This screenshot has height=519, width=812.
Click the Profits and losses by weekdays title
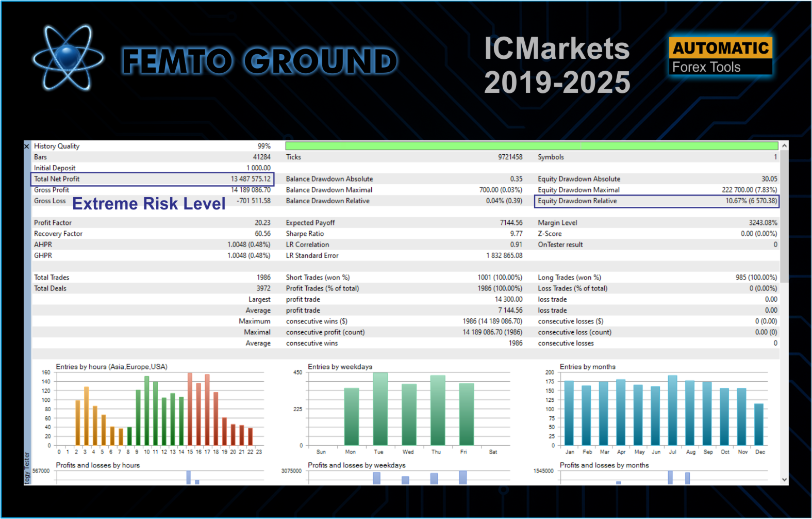[x=357, y=465]
